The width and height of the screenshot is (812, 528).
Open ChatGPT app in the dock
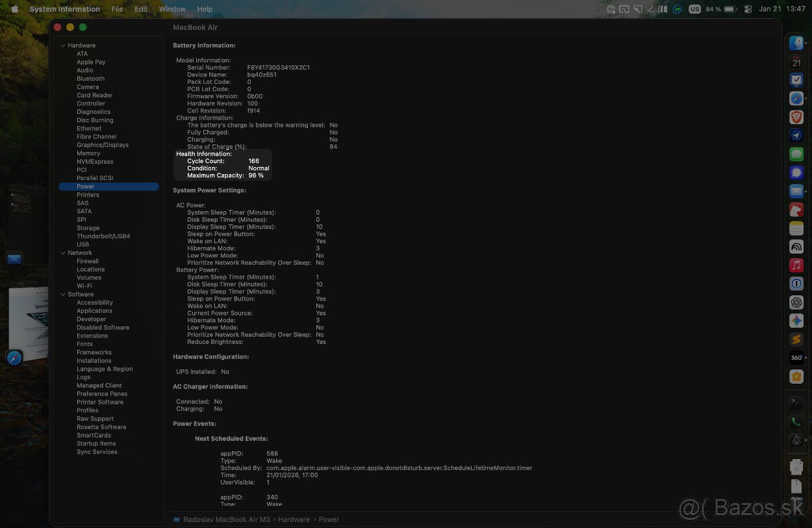[796, 303]
